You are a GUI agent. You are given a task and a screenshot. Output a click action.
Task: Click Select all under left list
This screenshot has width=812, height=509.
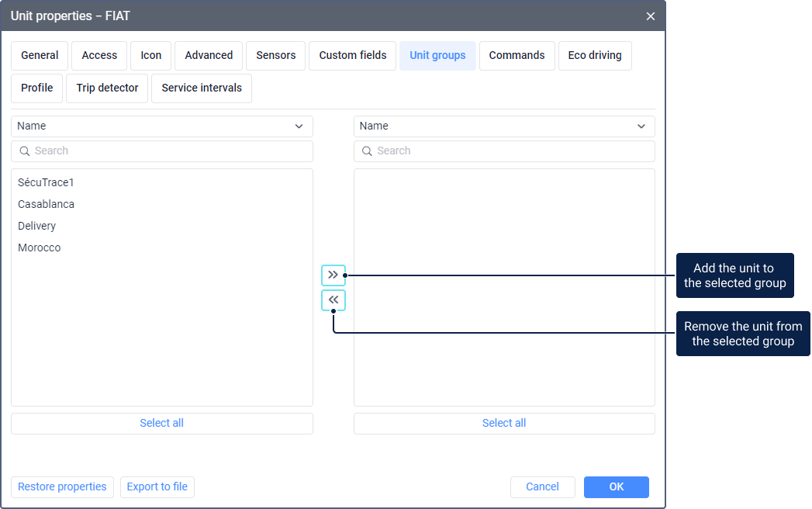(x=161, y=424)
